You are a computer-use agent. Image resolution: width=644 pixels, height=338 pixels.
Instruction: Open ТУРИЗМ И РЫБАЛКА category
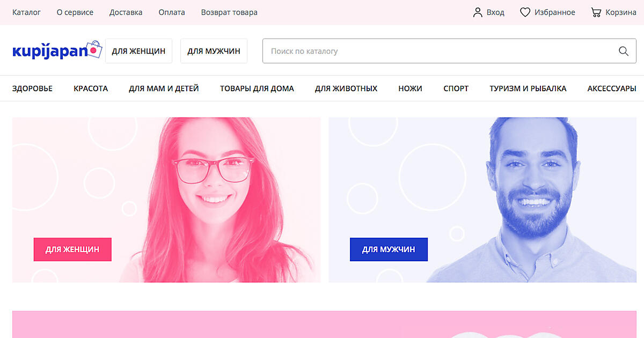coord(528,89)
